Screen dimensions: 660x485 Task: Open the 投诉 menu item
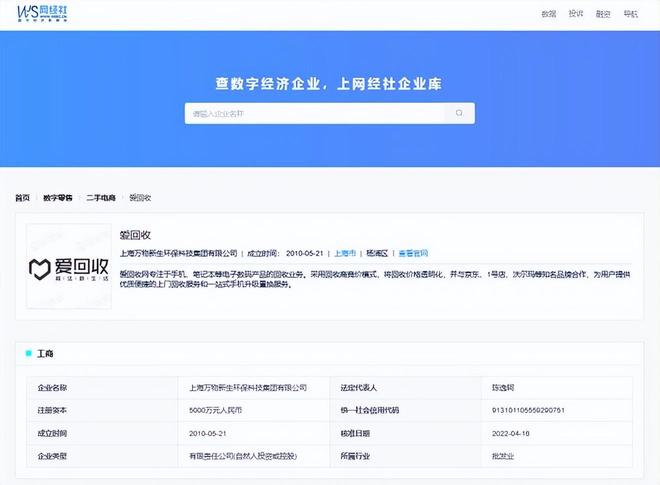pos(576,14)
